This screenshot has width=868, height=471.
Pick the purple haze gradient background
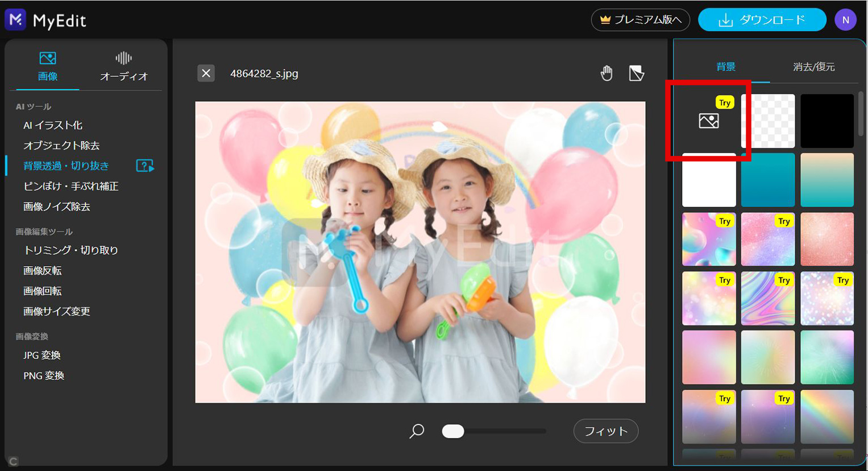[x=768, y=416]
